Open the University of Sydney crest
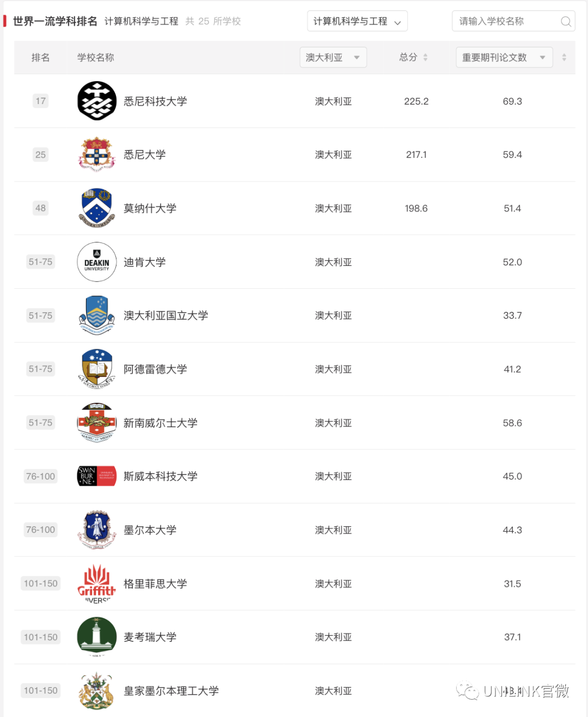Image resolution: width=588 pixels, height=717 pixels. click(97, 154)
